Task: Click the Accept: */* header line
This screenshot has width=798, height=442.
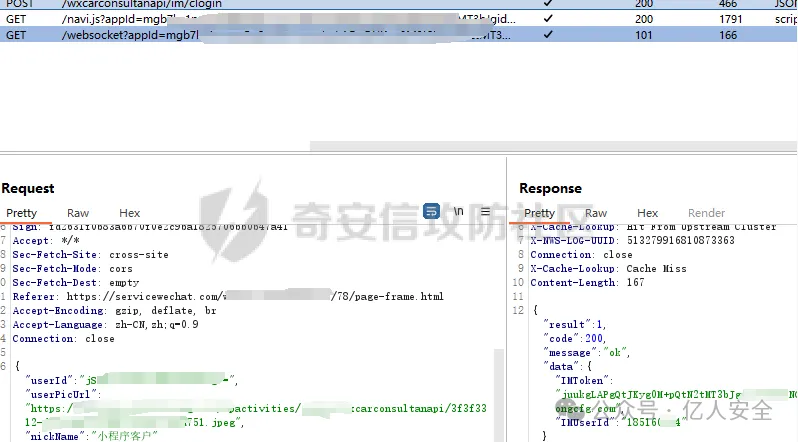Action: [46, 240]
